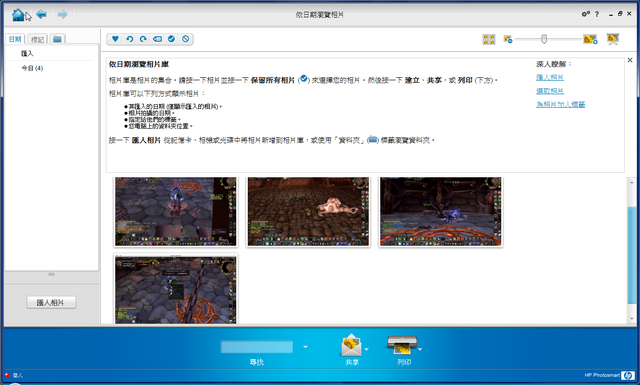Expand the search field dropdown arrow

pos(305,347)
